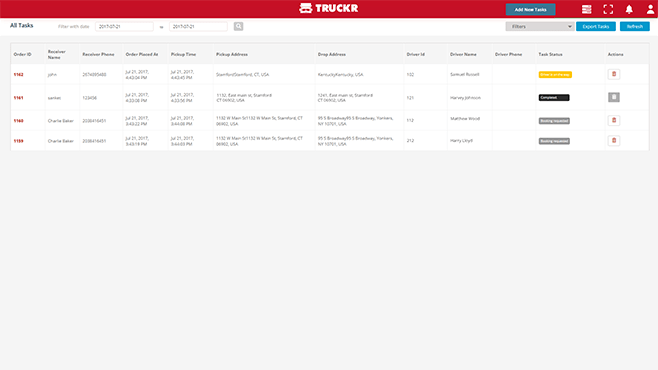Click the Task Status column header
The image size is (658, 370).
[x=550, y=54]
